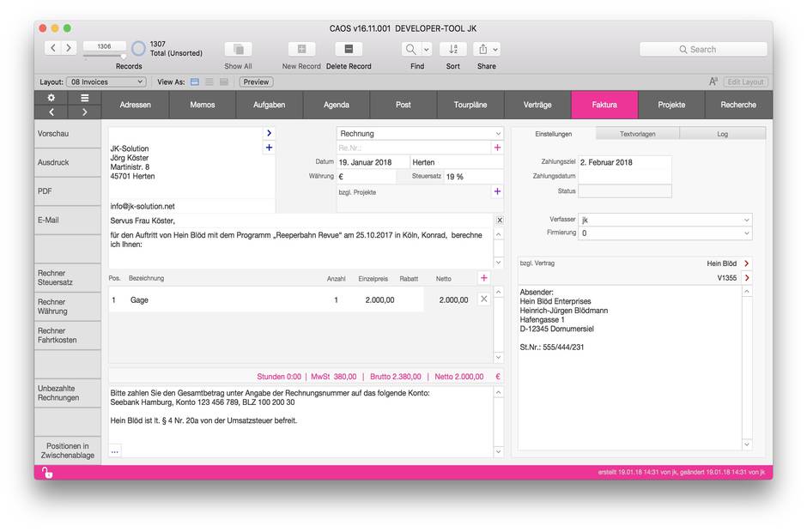Open contract Hein Blöd via red arrow
Image resolution: width=807 pixels, height=532 pixels.
(746, 263)
